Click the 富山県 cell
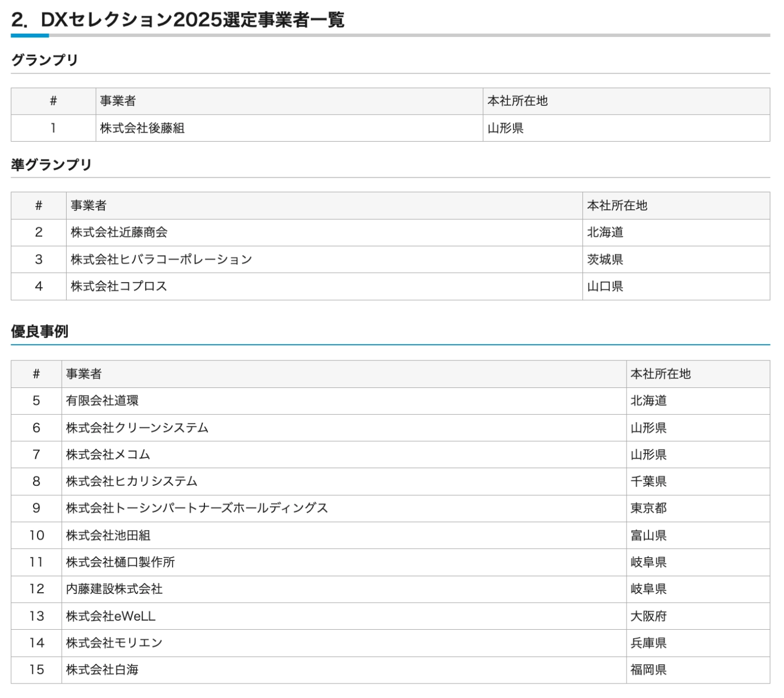 tap(698, 535)
